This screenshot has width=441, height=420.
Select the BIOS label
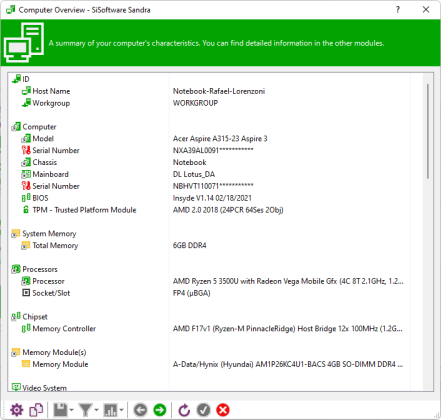[x=40, y=198]
